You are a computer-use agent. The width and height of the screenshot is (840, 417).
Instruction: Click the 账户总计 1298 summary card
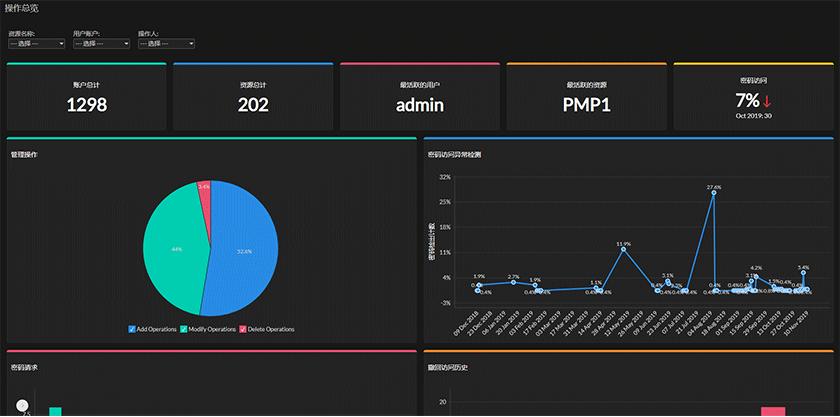[x=86, y=96]
